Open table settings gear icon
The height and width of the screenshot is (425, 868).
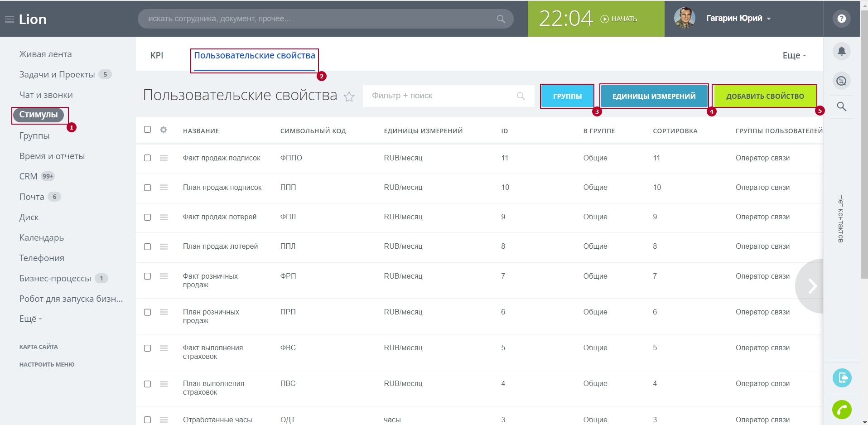(164, 130)
